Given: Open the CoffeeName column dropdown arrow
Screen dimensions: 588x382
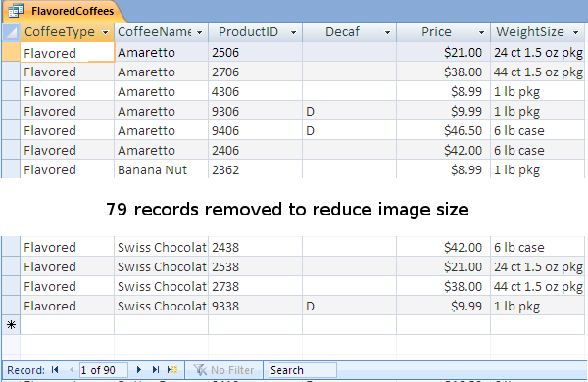Looking at the screenshot, I should click(x=200, y=32).
